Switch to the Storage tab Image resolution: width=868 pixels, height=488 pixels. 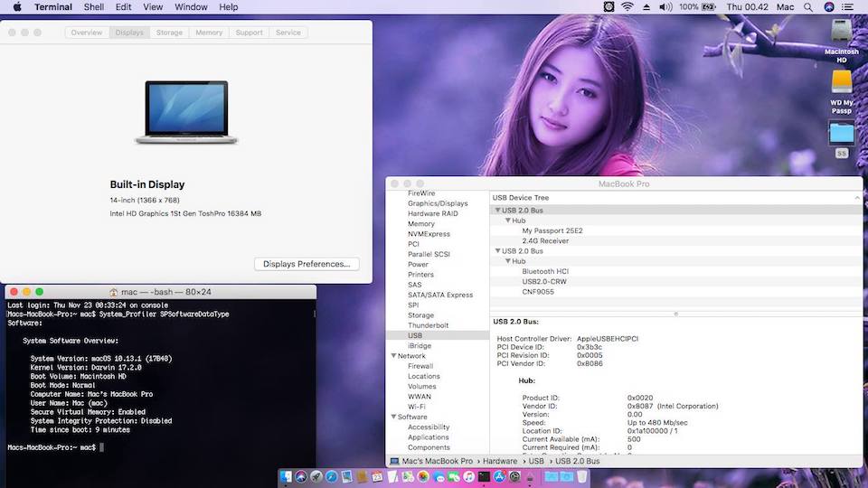(x=169, y=33)
